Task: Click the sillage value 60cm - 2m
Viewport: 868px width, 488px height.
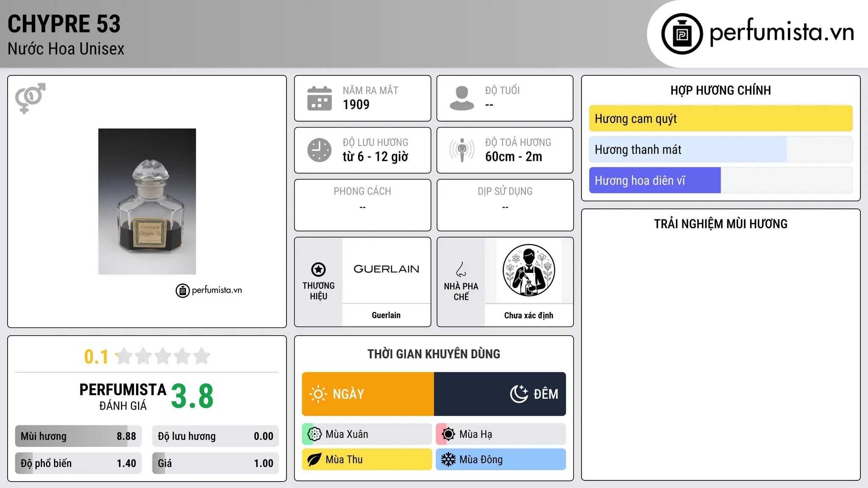Action: (514, 157)
